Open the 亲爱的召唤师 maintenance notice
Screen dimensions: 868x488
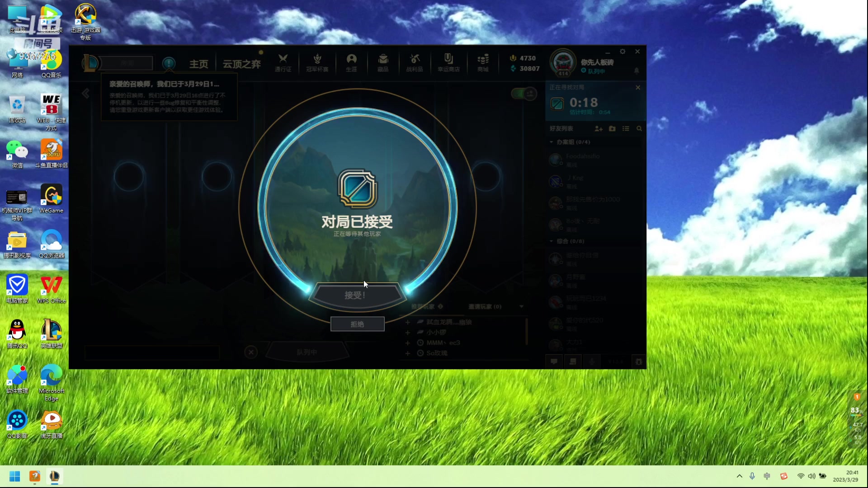[169, 97]
